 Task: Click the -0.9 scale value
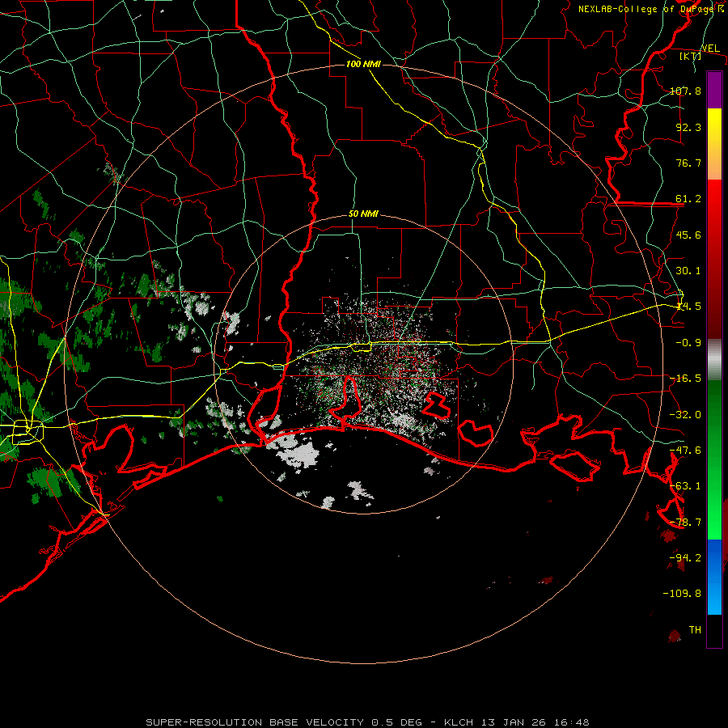pos(688,343)
